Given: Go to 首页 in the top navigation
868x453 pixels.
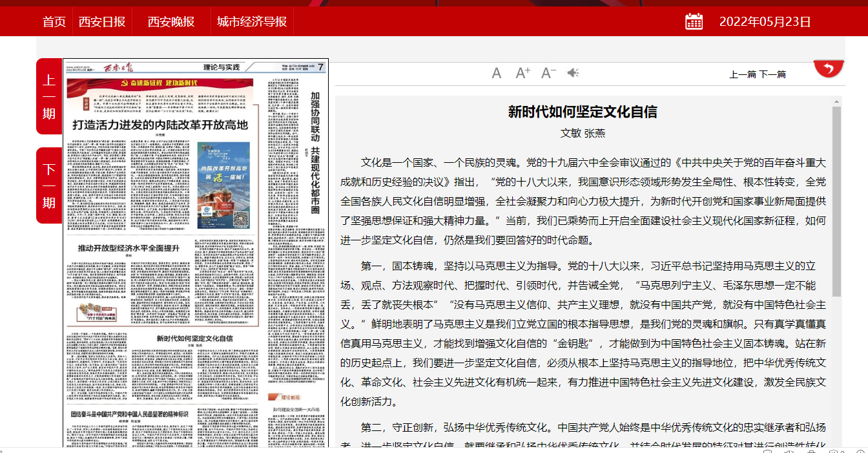Looking at the screenshot, I should 54,21.
